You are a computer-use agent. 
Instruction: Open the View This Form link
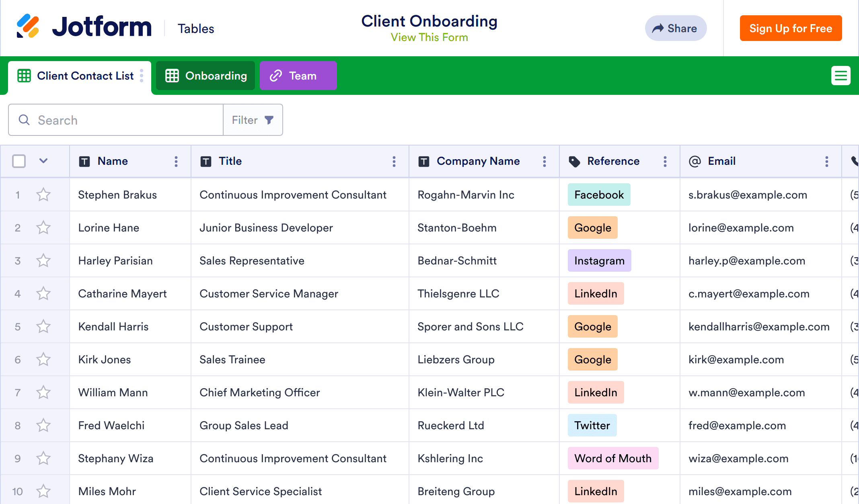(429, 37)
